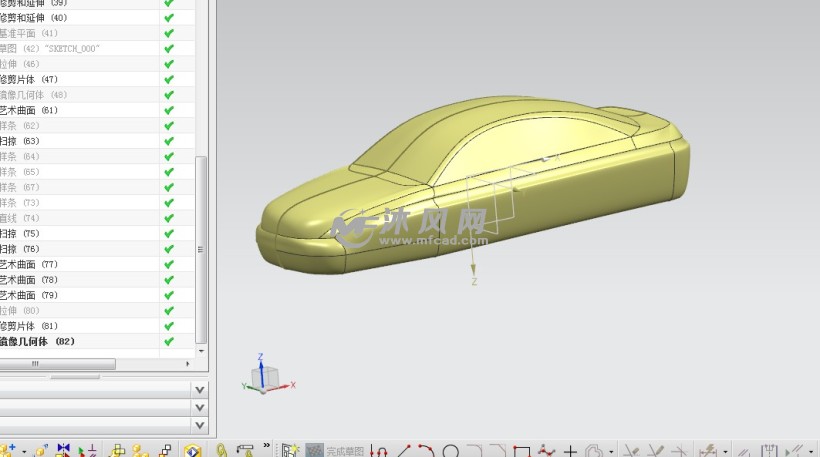
Task: Select the 修剪片体 (47) feature row
Action: click(97, 79)
